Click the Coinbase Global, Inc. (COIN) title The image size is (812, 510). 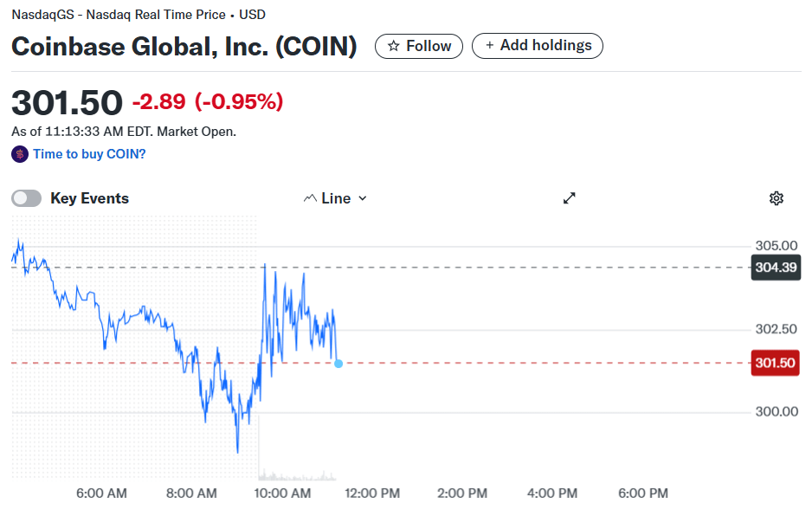pos(184,46)
